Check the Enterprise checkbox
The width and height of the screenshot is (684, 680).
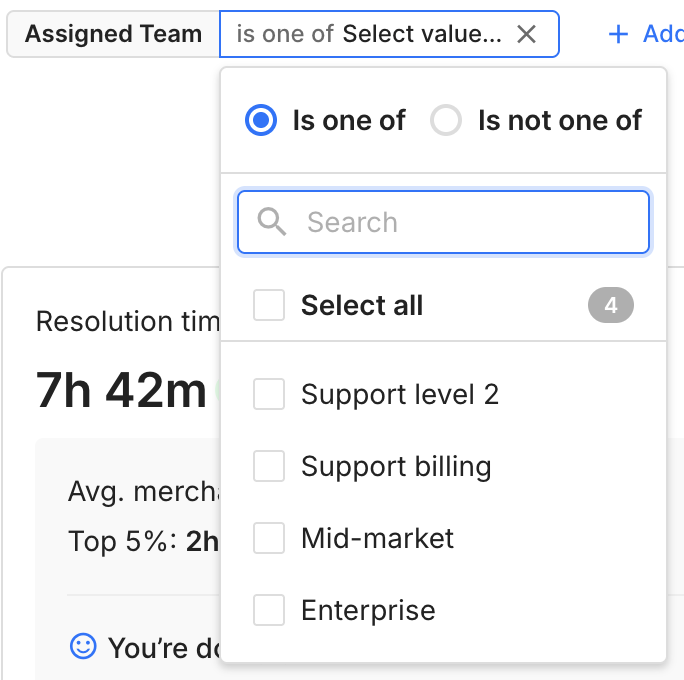click(269, 610)
